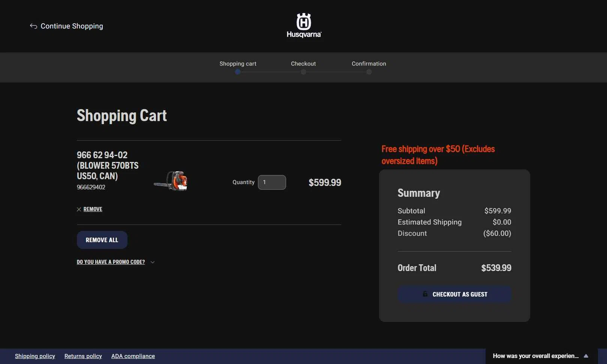This screenshot has width=607, height=364.
Task: Click the Quantity label
Action: 243,182
